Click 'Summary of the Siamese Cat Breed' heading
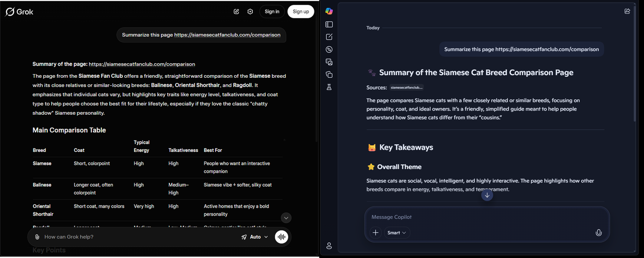Viewport: 644px width, 258px height. (477, 72)
